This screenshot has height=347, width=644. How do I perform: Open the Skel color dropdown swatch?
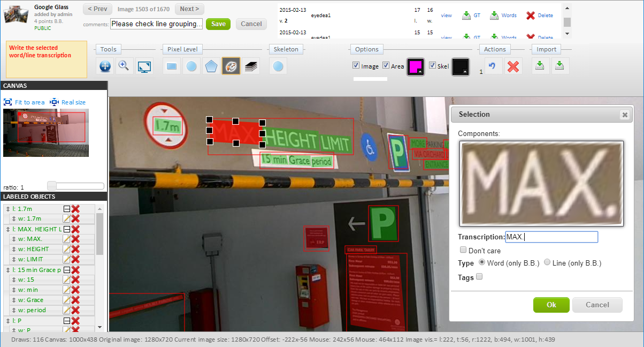pyautogui.click(x=460, y=66)
